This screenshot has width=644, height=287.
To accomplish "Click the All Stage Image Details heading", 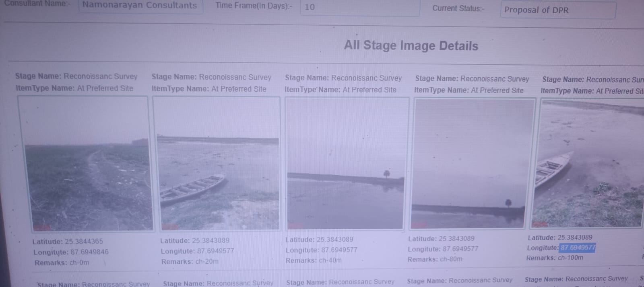I will click(x=411, y=46).
